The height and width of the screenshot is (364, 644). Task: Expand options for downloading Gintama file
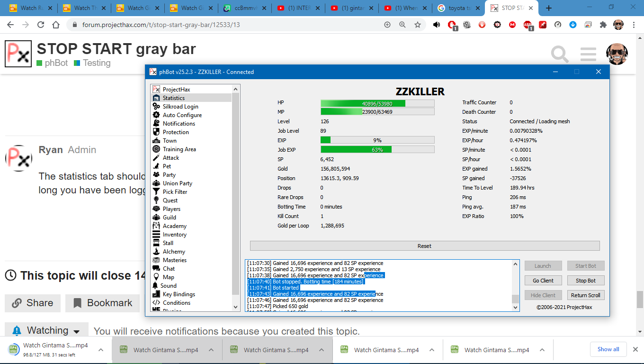[x=101, y=350]
